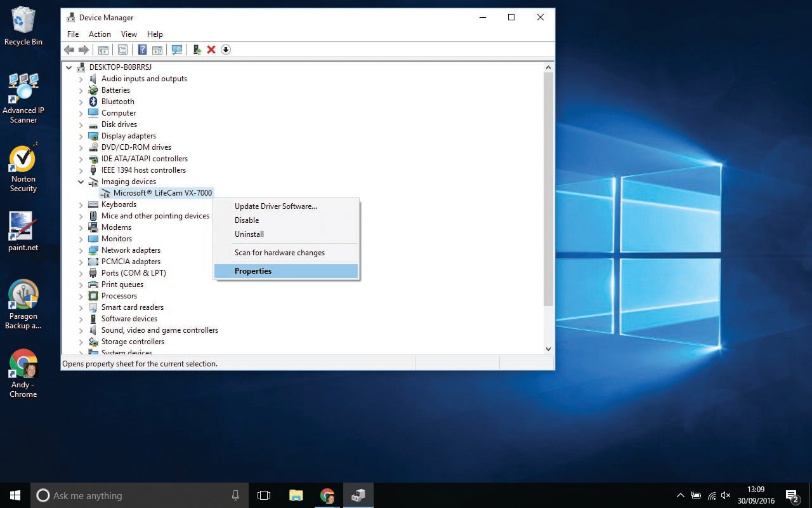Select the Processors category icon
The height and width of the screenshot is (508, 812).
[93, 296]
